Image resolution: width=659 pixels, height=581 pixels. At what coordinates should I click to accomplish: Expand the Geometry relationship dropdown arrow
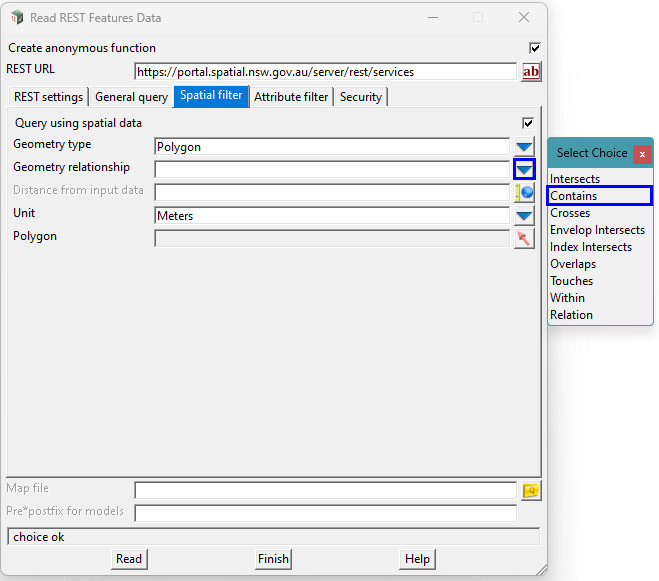[524, 170]
